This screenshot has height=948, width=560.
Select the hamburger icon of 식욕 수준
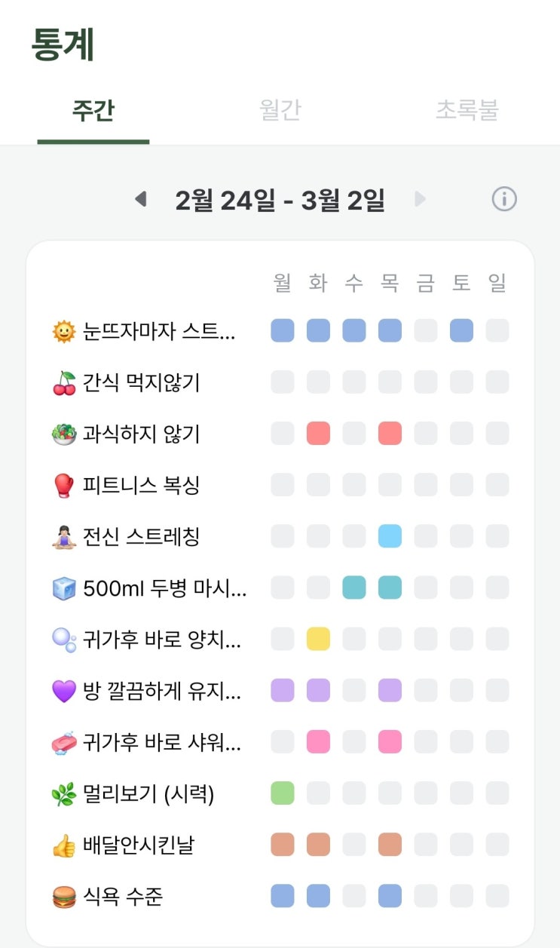(x=64, y=897)
